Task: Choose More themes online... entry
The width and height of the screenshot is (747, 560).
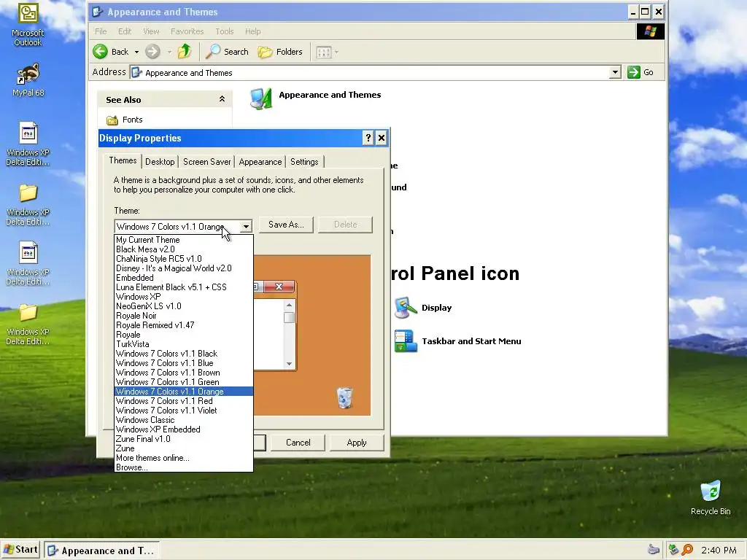Action: pyautogui.click(x=184, y=458)
